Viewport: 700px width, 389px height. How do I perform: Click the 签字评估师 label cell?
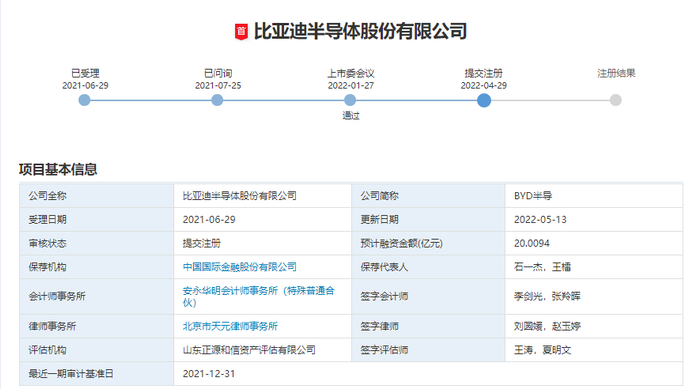point(428,350)
